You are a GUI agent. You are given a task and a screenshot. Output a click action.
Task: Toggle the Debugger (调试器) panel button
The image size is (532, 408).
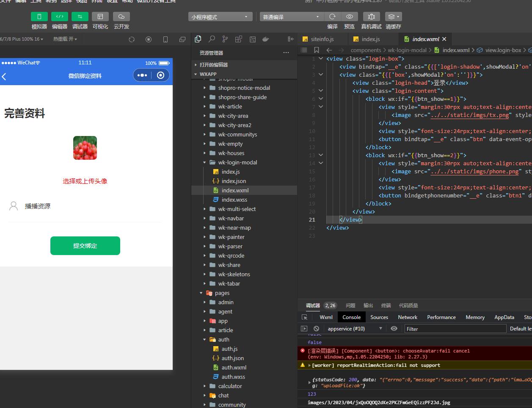pos(80,17)
